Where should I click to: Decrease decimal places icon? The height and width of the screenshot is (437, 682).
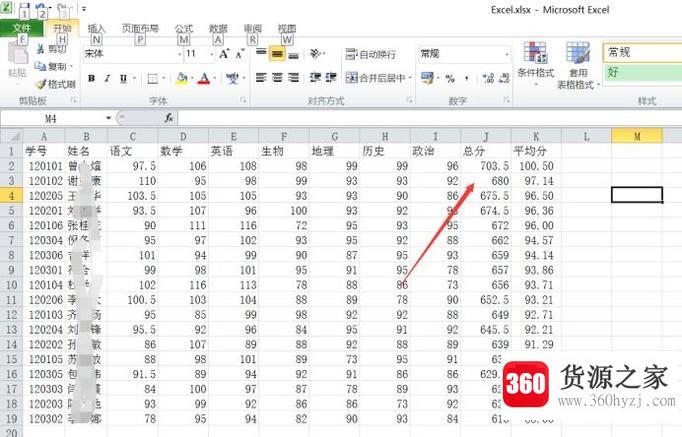(x=504, y=78)
